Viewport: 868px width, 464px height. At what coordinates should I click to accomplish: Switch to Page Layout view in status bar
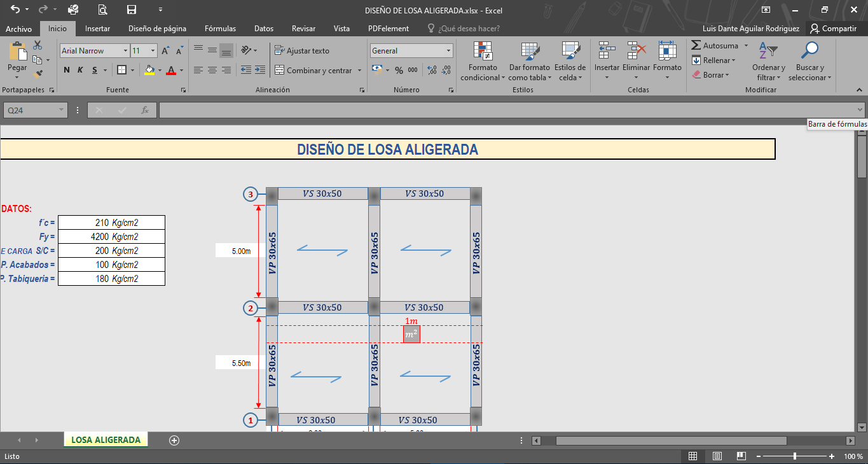(x=717, y=456)
